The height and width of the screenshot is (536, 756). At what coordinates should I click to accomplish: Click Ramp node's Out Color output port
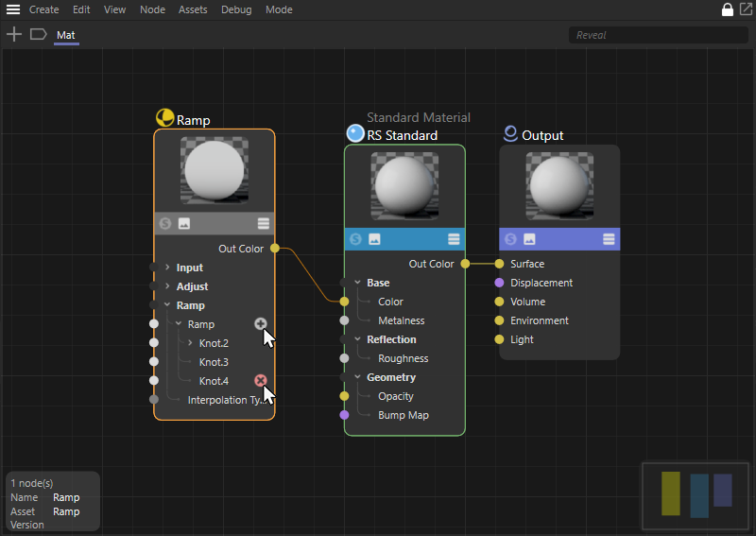[275, 248]
